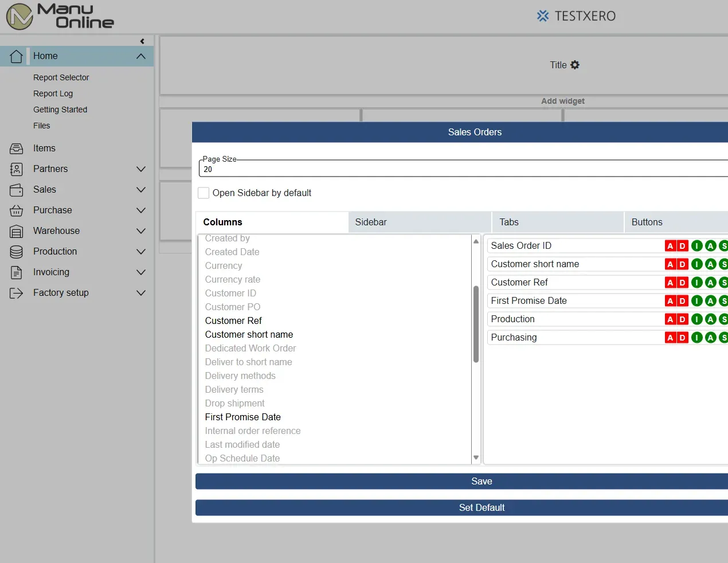This screenshot has width=728, height=563.
Task: Click the Set Default button
Action: (x=482, y=507)
